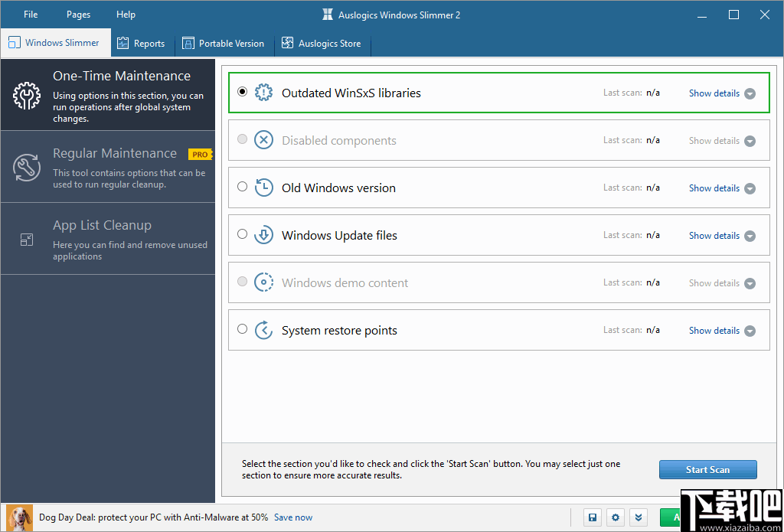Click the double-chevron expand button near Start Scan
Screen dimensions: 784x532
coord(639,517)
